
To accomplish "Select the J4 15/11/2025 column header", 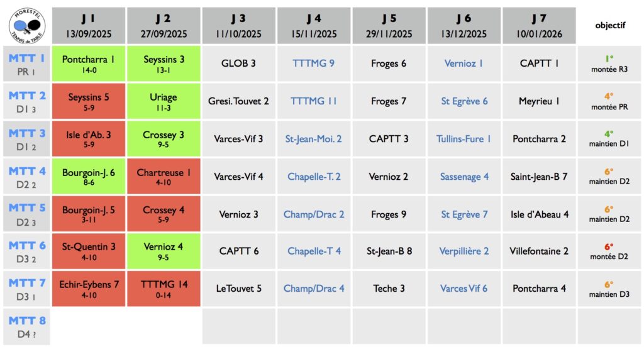I will tap(313, 26).
